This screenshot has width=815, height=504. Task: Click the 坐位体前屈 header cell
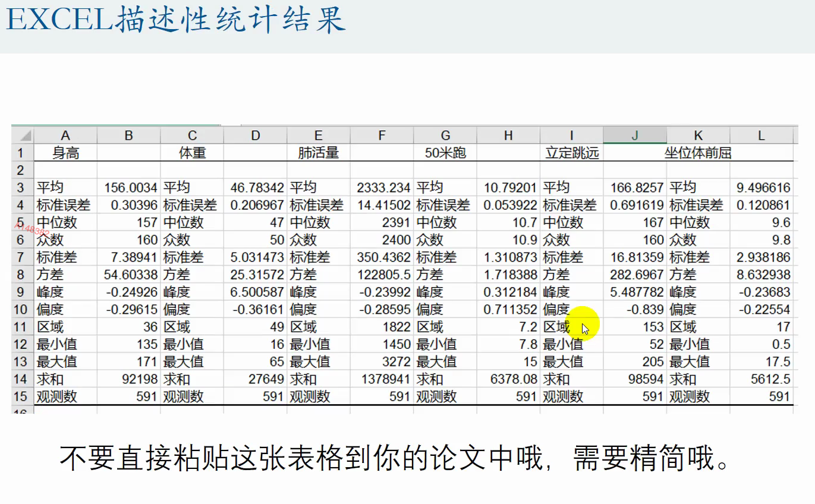[x=698, y=153]
